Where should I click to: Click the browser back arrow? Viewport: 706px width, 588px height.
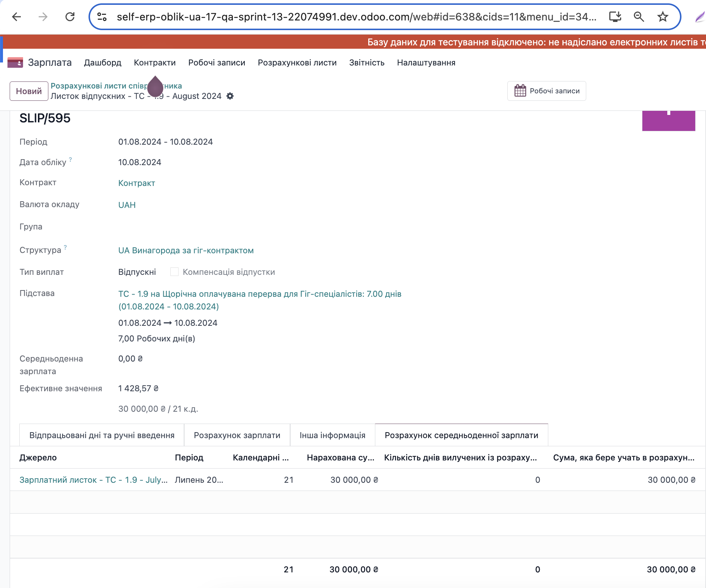point(16,17)
